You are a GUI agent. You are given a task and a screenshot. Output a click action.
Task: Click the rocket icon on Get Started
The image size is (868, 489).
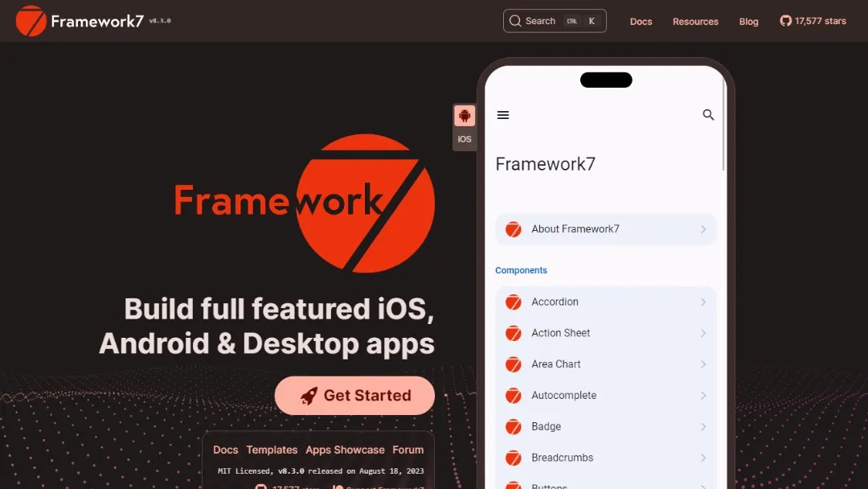309,396
